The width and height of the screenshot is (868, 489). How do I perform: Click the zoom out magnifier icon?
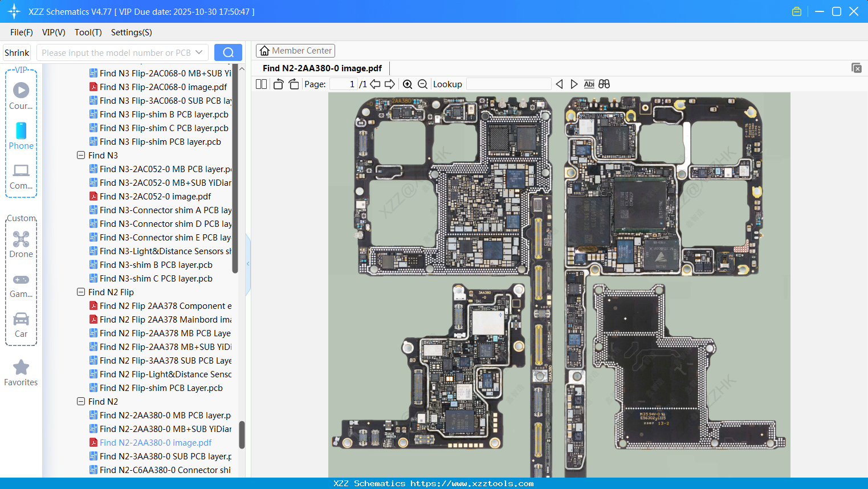(422, 84)
